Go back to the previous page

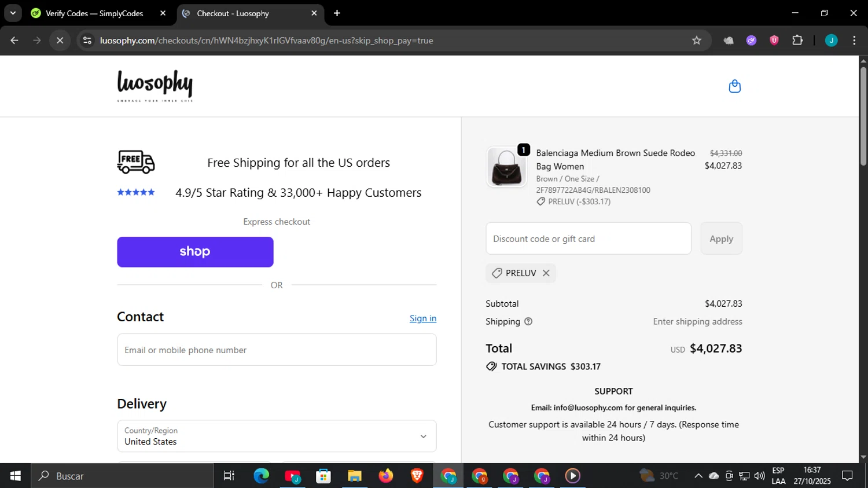click(14, 41)
